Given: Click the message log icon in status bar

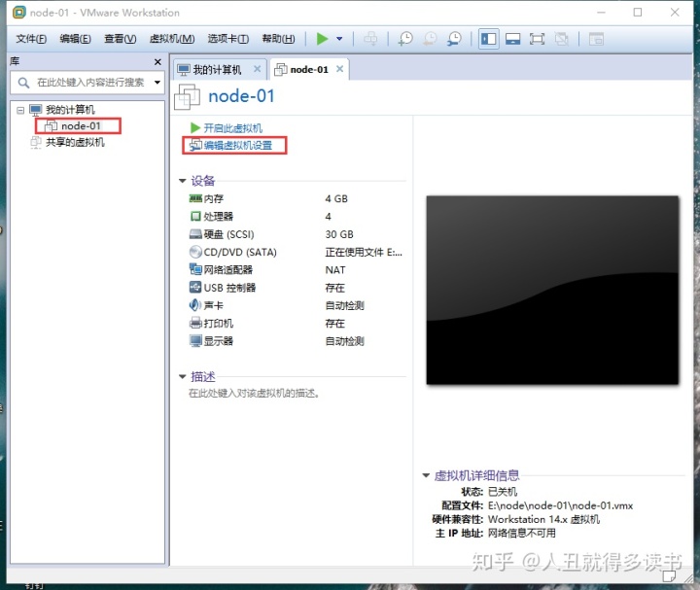Looking at the screenshot, I should (x=668, y=576).
